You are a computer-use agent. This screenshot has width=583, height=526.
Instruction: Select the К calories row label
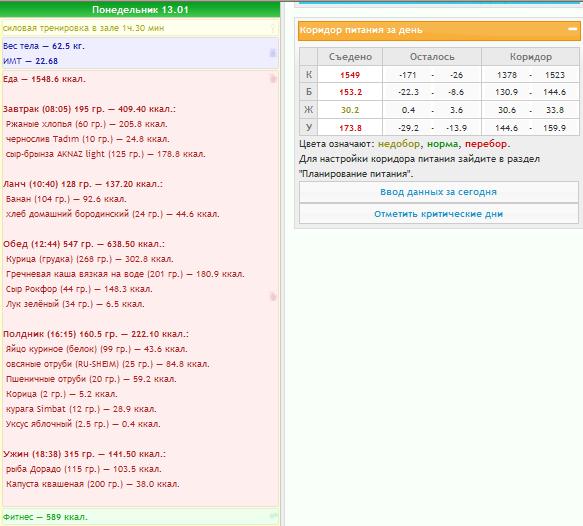(309, 74)
